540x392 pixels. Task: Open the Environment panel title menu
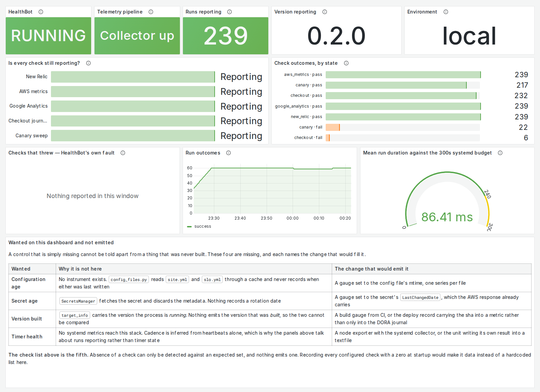tap(422, 12)
